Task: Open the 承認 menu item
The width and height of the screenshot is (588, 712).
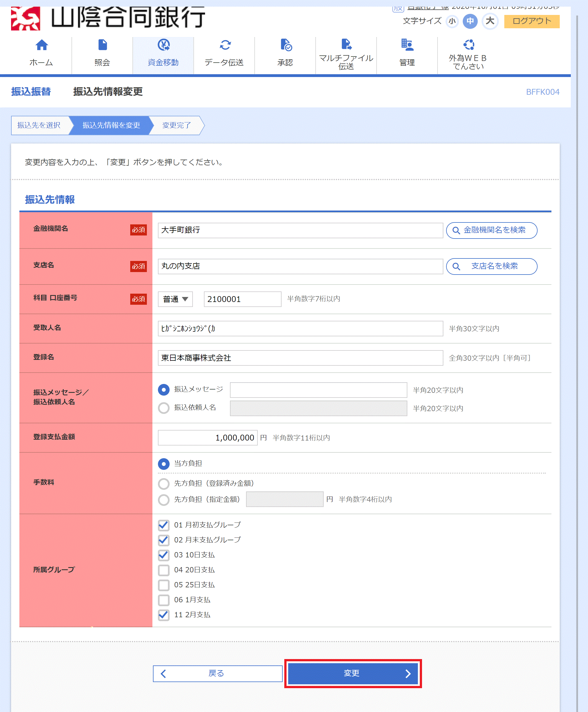Action: coord(285,55)
